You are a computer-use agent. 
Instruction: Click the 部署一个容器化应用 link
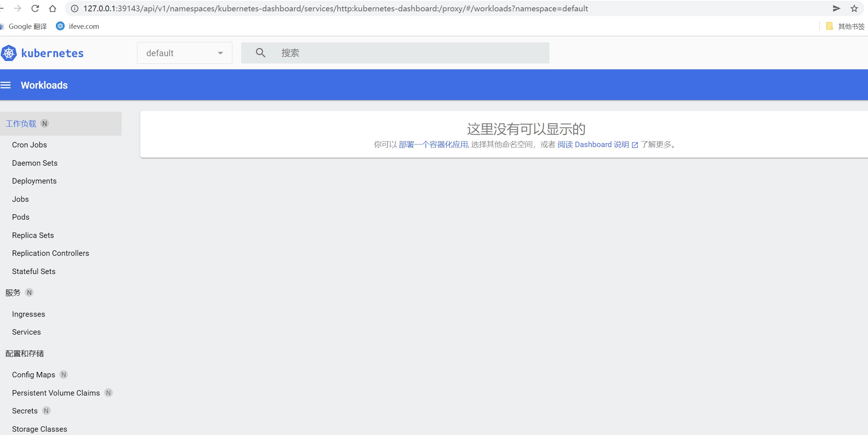pos(433,145)
